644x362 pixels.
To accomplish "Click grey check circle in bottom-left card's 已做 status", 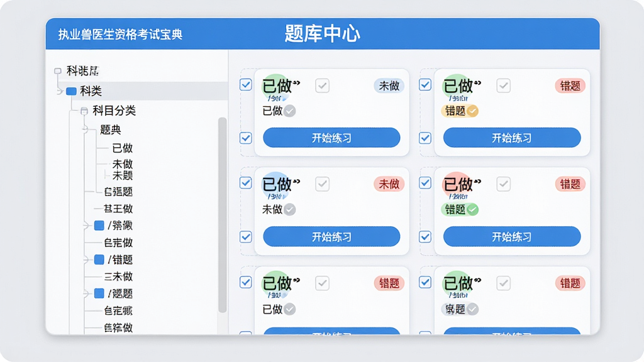I will pos(289,309).
